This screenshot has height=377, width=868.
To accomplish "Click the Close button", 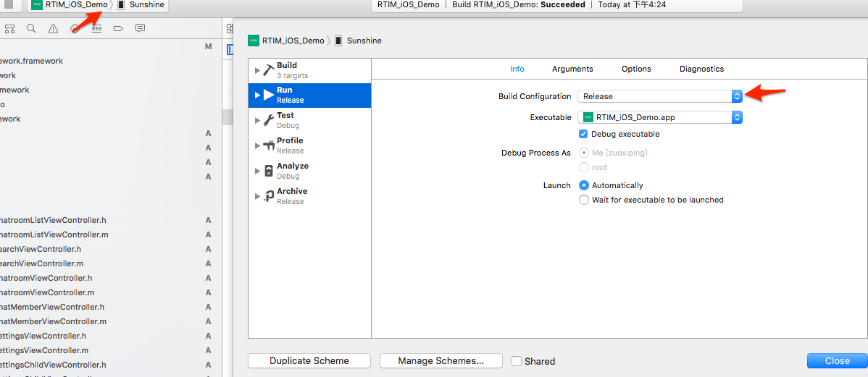I will pos(837,361).
